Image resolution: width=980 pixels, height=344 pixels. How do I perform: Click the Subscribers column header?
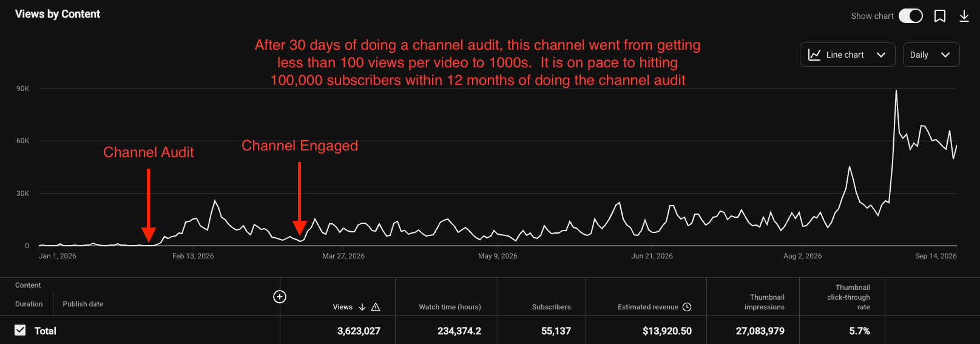pyautogui.click(x=552, y=307)
